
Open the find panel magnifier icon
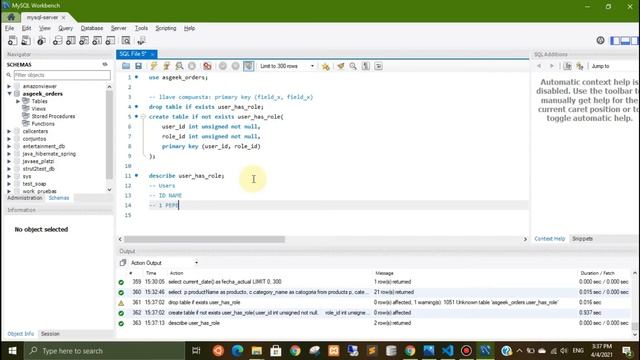click(x=353, y=66)
